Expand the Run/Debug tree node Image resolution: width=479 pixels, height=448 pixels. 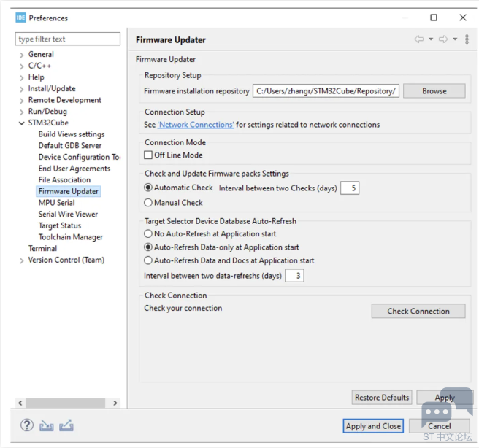(21, 112)
